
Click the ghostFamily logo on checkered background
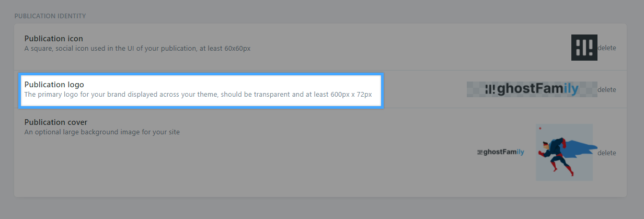[x=532, y=89]
